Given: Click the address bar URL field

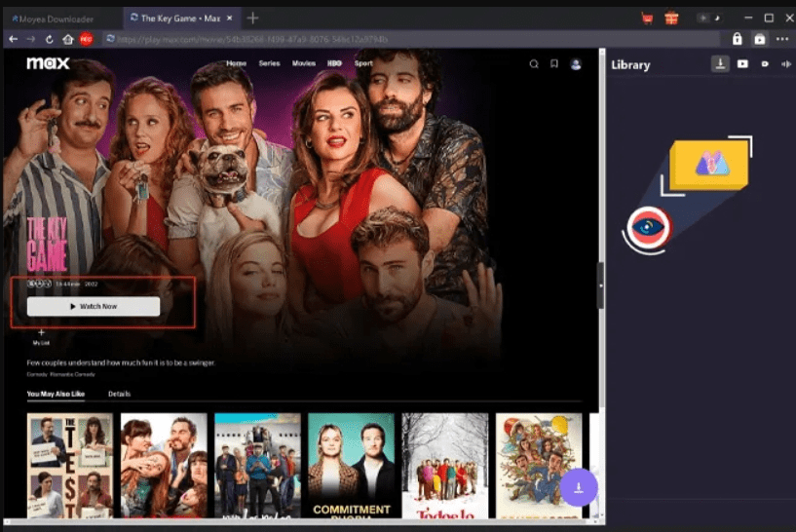Looking at the screenshot, I should pos(411,39).
